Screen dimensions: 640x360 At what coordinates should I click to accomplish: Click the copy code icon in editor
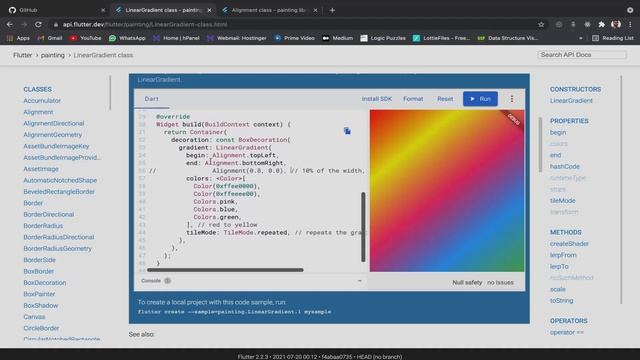[x=347, y=131]
